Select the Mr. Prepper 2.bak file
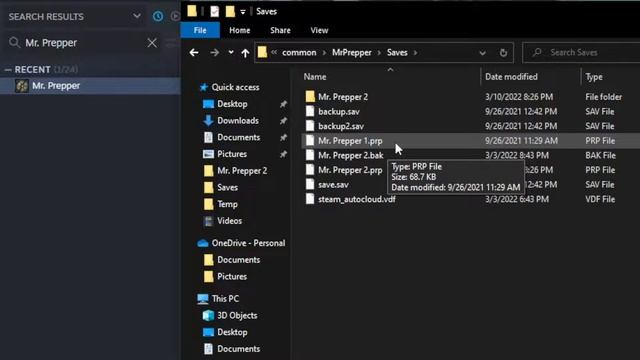 click(351, 156)
